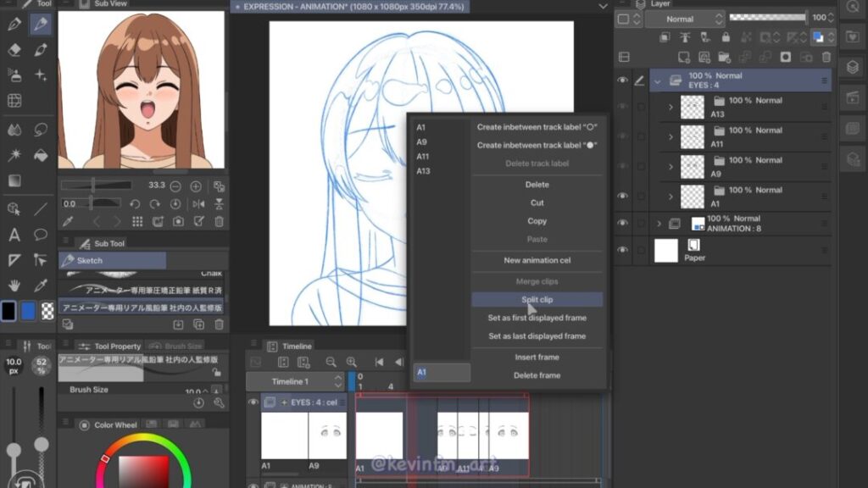Expand the A13 layer folder
This screenshot has height=488, width=868.
pos(670,107)
